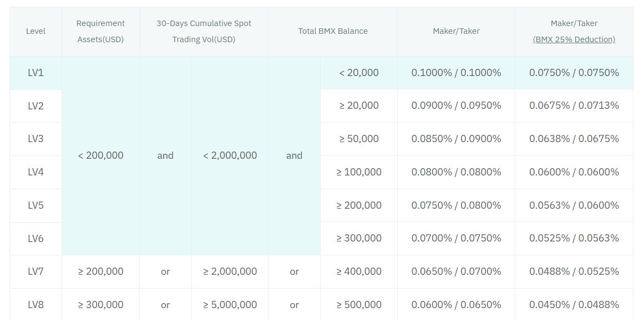Screen dimensions: 644x322
Task: Open the BMX 25% Deduction link
Action: [x=574, y=39]
